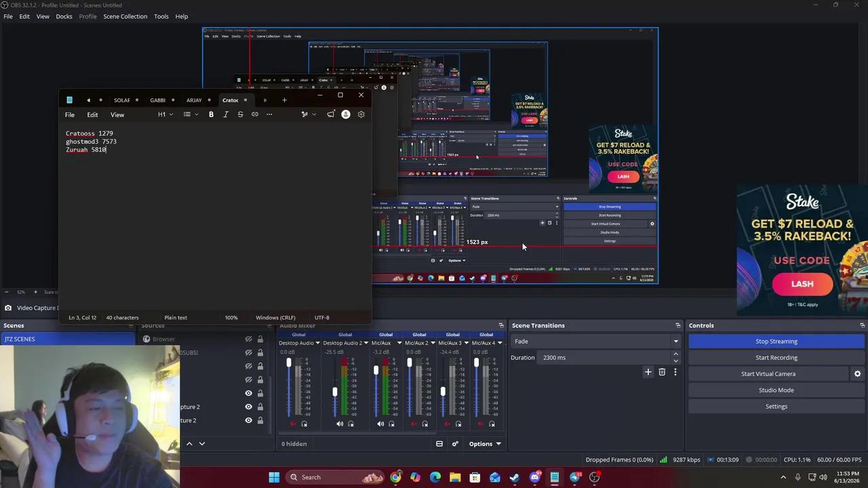
Task: Open Notepad account profile icon
Action: 346,115
